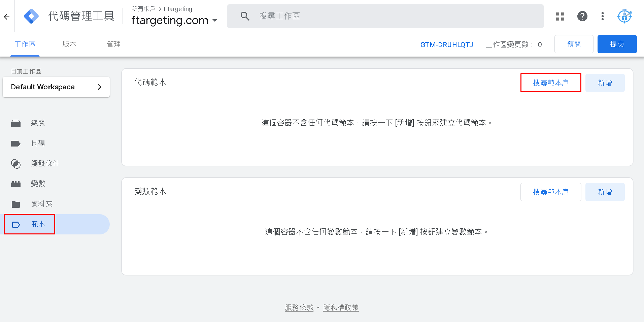This screenshot has height=322, width=644.
Task: Click 搜尋範本庫 in 代碼範本 section
Action: [x=551, y=83]
